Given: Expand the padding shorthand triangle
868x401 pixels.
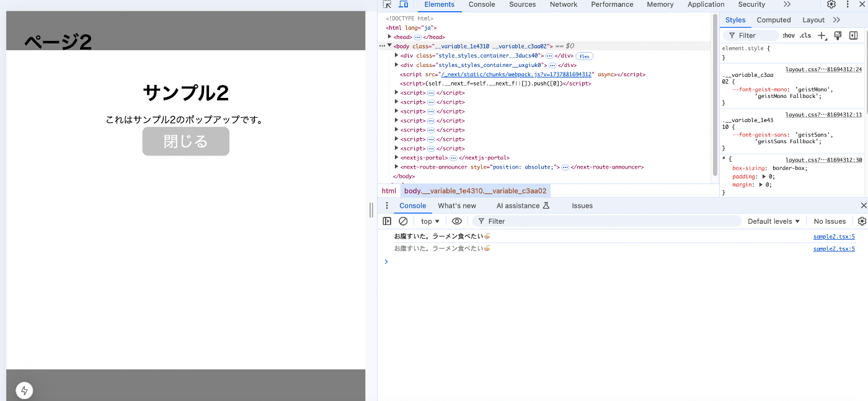Looking at the screenshot, I should coord(763,177).
